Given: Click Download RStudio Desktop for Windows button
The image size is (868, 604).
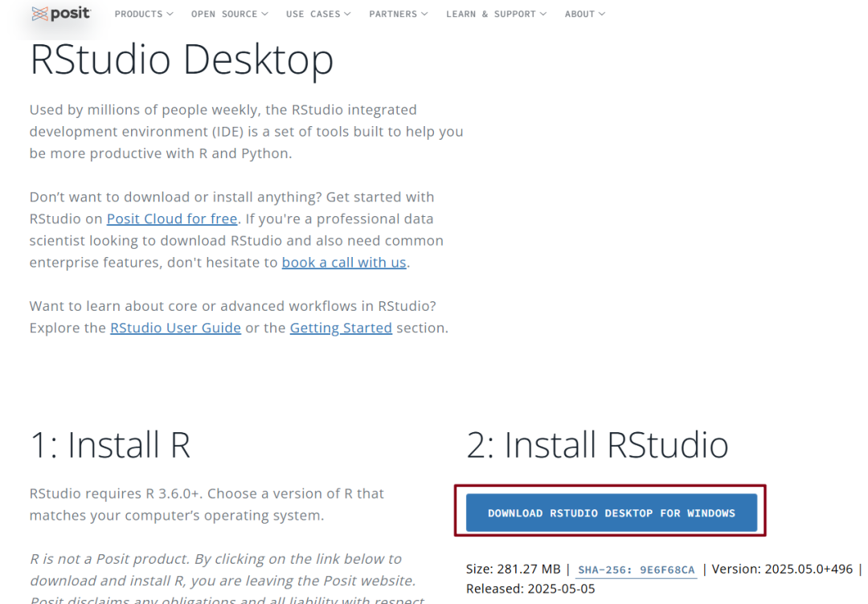Looking at the screenshot, I should pos(611,512).
